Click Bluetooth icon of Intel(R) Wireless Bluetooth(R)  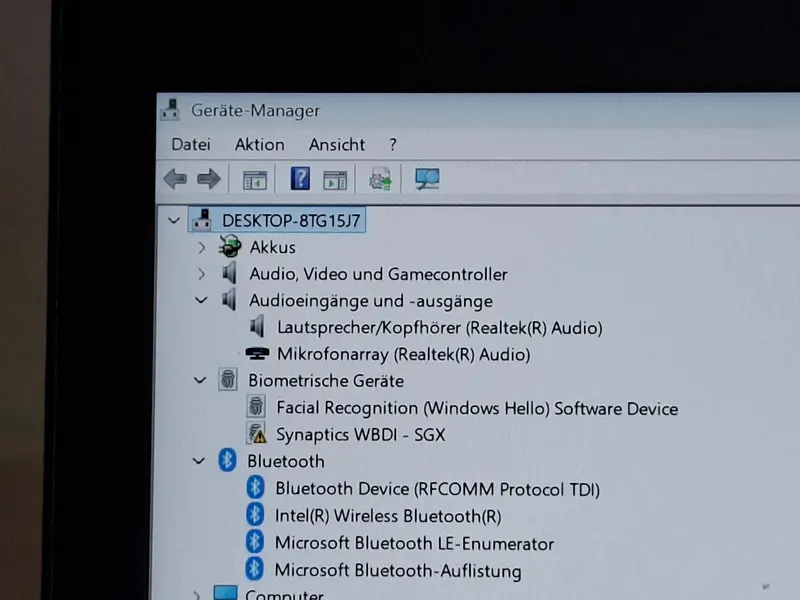255,514
